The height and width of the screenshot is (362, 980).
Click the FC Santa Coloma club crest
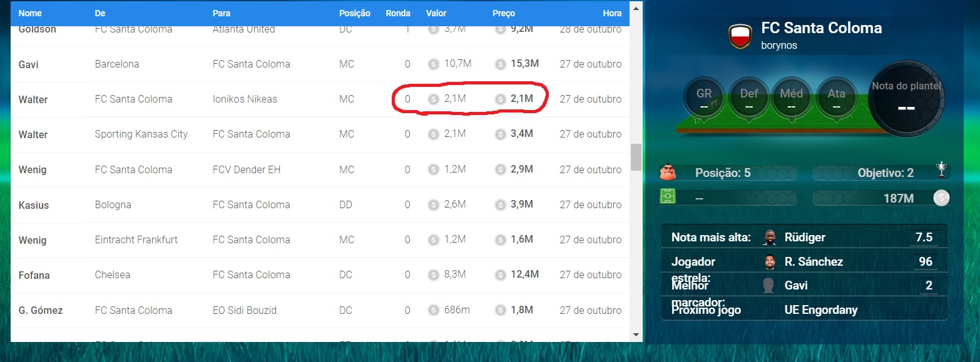pos(740,37)
